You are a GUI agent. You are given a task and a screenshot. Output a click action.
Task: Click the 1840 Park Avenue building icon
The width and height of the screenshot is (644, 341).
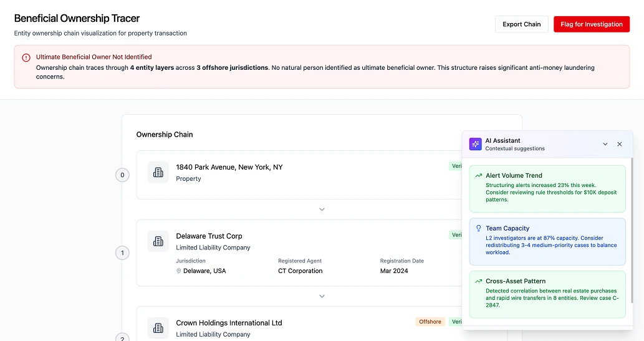(158, 172)
